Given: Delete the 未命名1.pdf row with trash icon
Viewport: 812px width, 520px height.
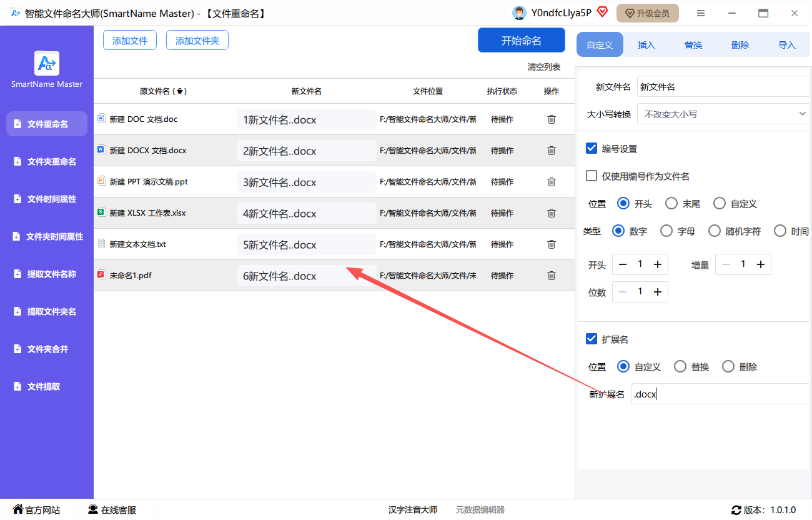Looking at the screenshot, I should point(551,276).
